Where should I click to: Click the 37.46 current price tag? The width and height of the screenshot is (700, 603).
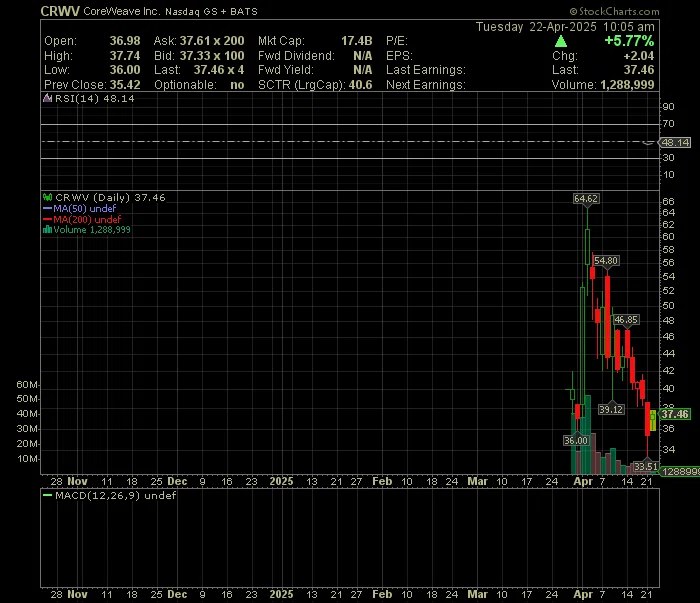pos(675,414)
